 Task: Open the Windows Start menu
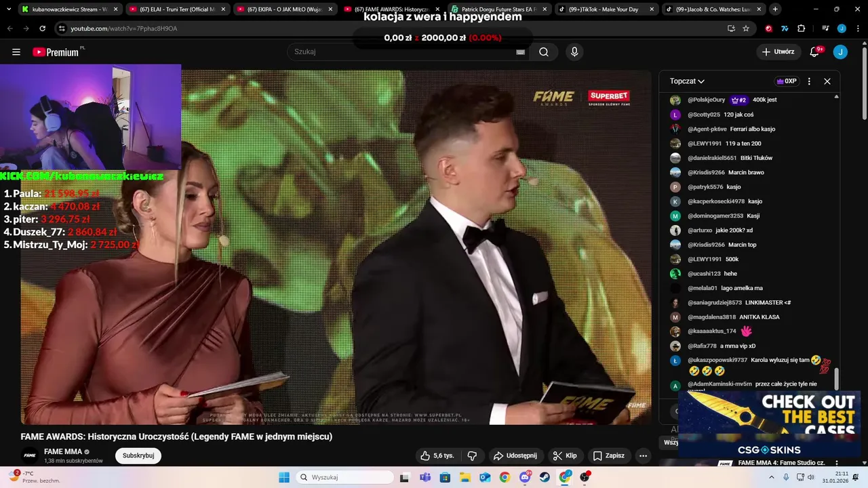click(284, 477)
